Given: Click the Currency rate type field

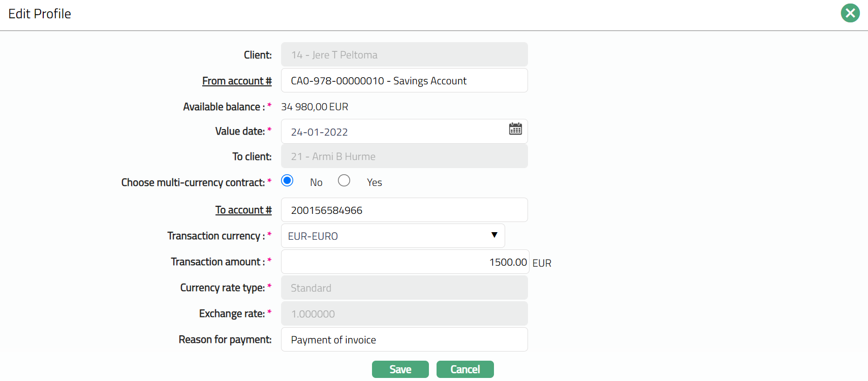Looking at the screenshot, I should click(404, 288).
